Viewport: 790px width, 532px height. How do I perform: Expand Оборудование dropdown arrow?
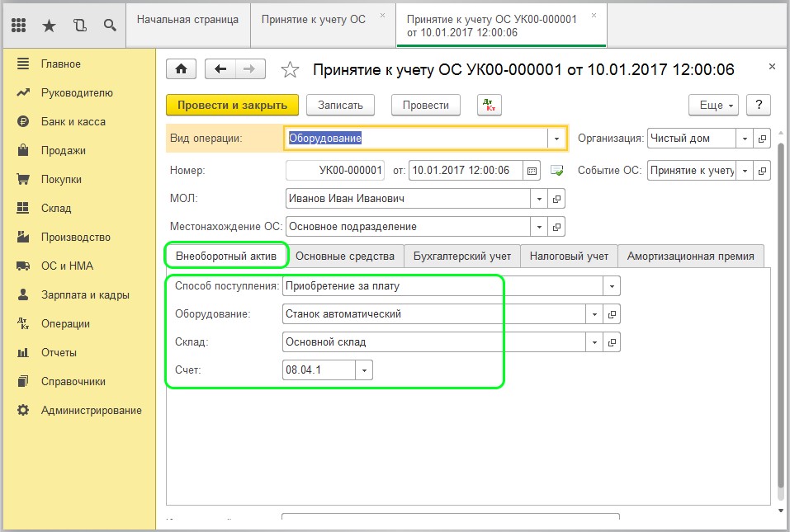pyautogui.click(x=594, y=314)
